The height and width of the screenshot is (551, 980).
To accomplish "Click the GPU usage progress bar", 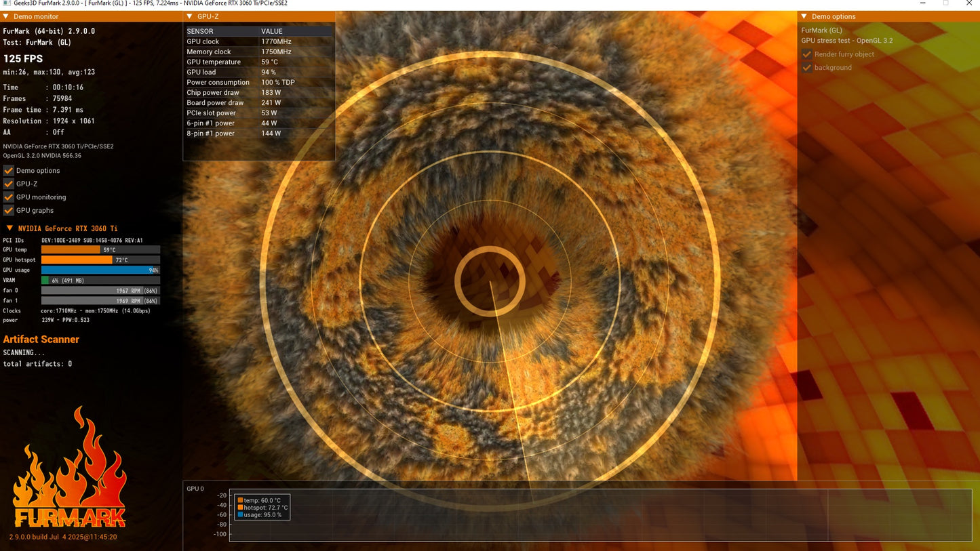I will [100, 270].
